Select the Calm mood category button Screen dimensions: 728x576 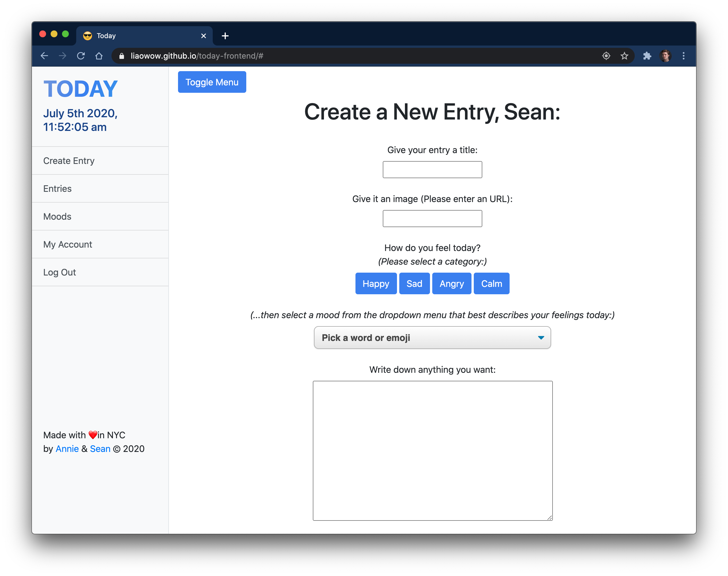492,283
